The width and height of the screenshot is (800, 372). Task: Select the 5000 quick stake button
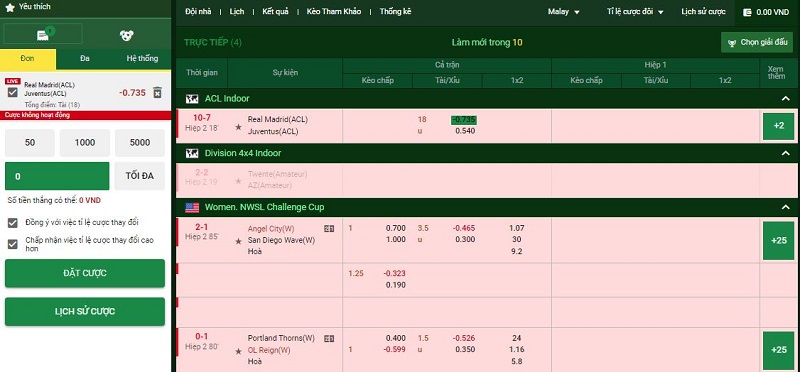[140, 143]
